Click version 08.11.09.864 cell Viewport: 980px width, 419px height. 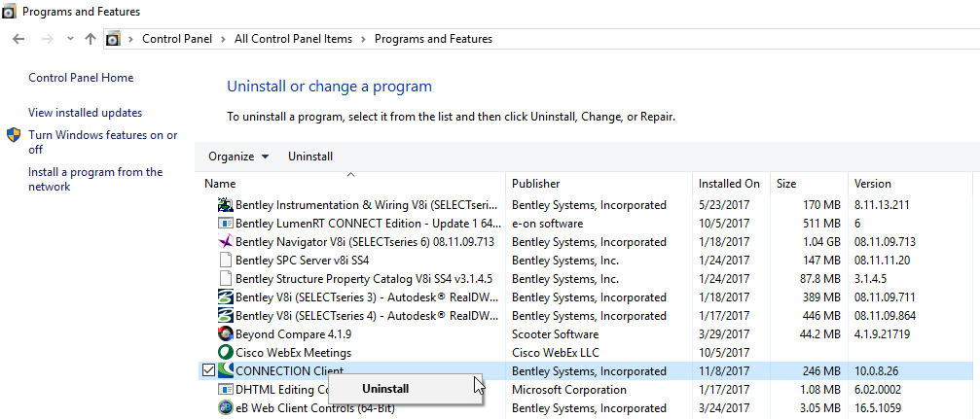pyautogui.click(x=885, y=315)
